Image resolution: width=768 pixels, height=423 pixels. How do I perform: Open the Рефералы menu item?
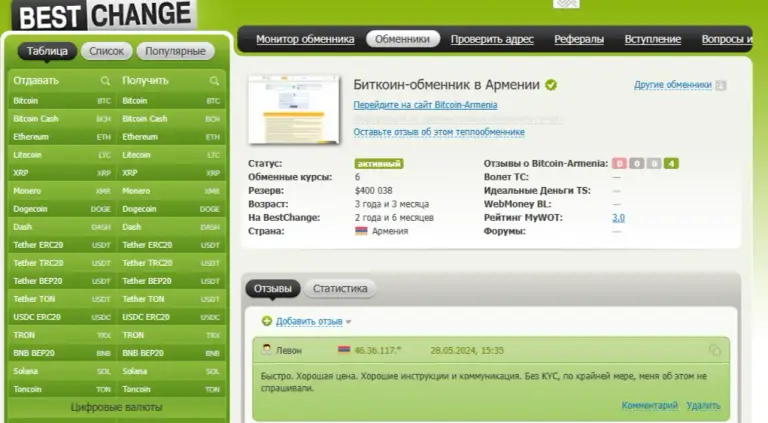point(579,39)
